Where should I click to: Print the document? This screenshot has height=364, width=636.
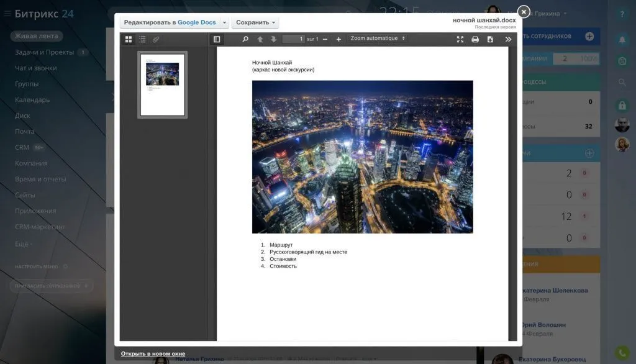[475, 39]
